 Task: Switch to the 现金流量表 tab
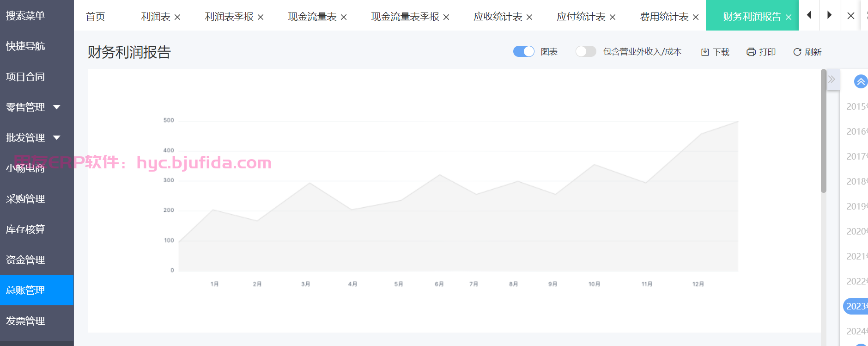[x=312, y=17]
